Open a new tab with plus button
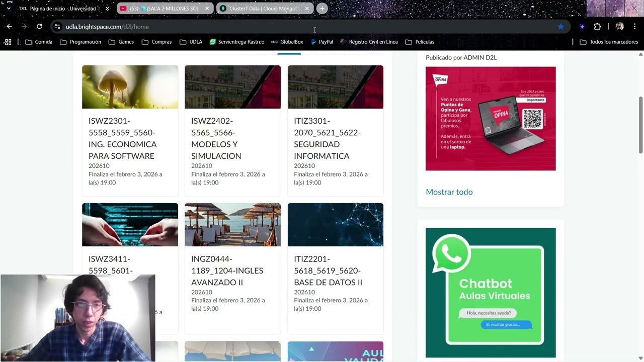644x362 pixels. pos(322,9)
